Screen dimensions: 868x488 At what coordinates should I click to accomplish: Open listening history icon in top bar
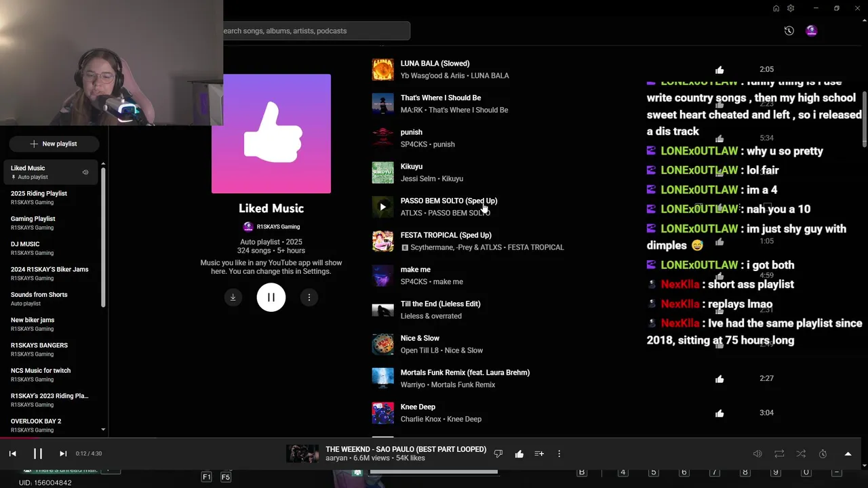point(789,30)
